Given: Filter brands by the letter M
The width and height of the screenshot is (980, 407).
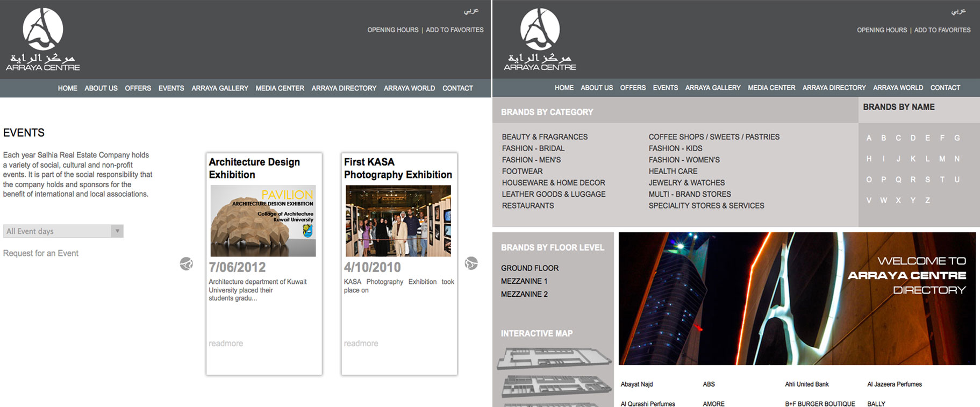Looking at the screenshot, I should [942, 159].
